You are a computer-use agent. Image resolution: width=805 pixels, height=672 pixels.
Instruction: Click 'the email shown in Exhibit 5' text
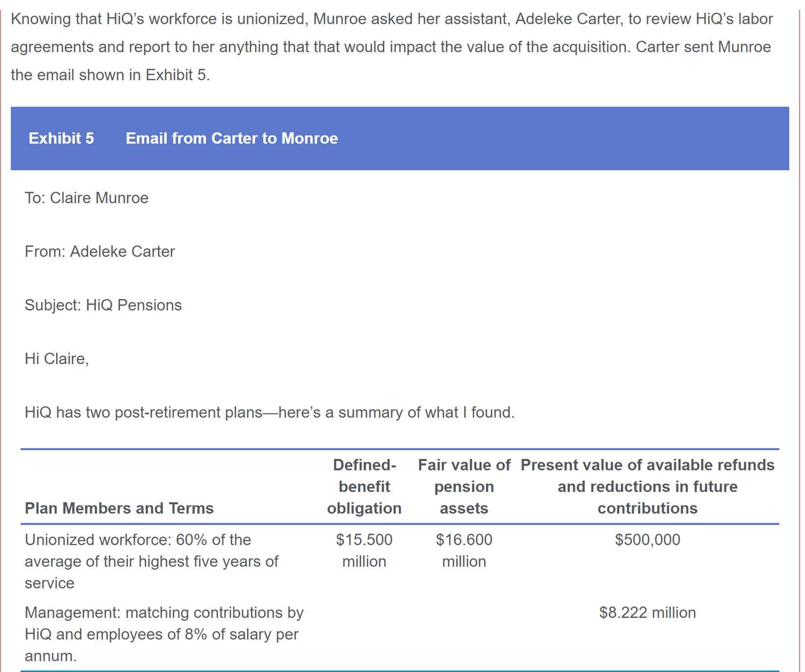110,75
